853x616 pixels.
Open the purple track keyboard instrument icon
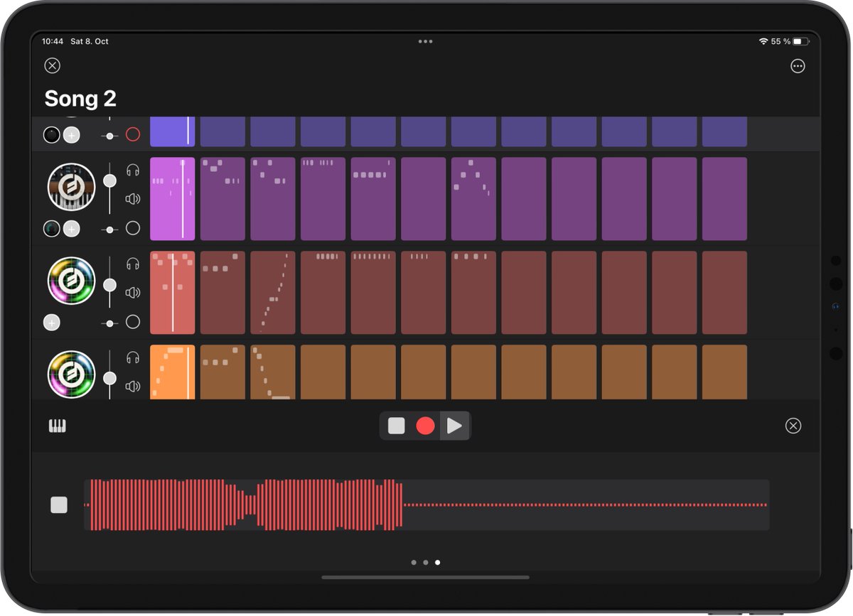coord(71,187)
